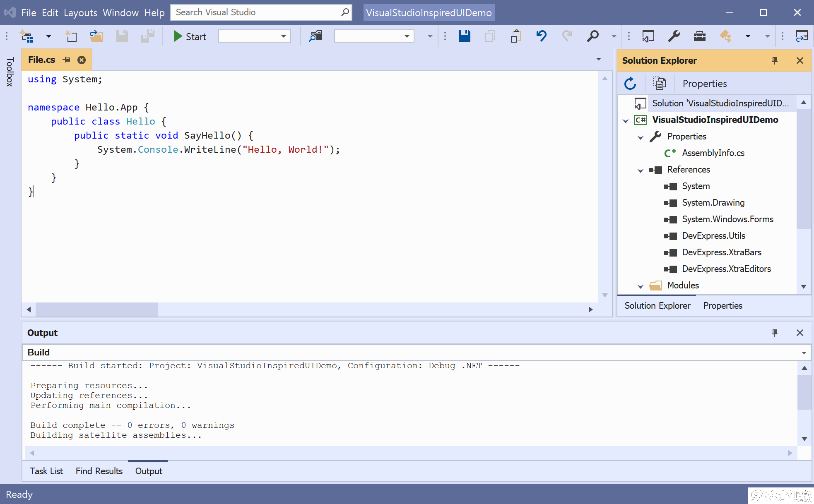The width and height of the screenshot is (814, 504).
Task: Click the Open File folder icon
Action: pyautogui.click(x=96, y=36)
